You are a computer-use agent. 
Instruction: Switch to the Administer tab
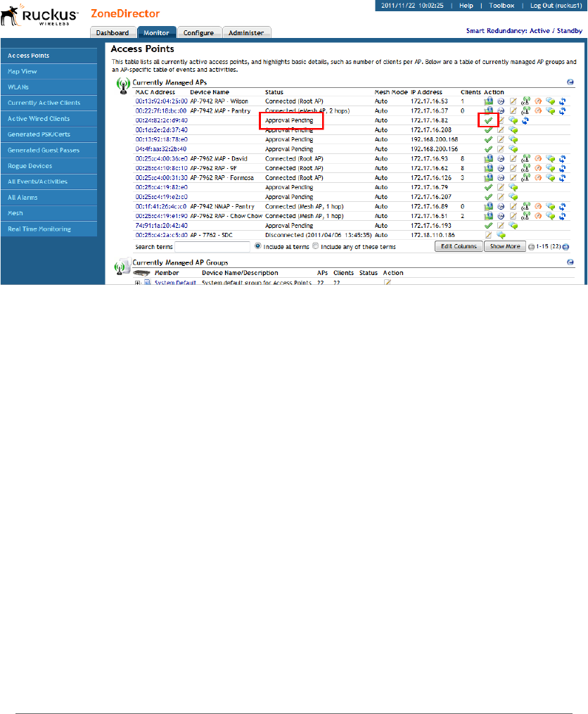click(246, 33)
